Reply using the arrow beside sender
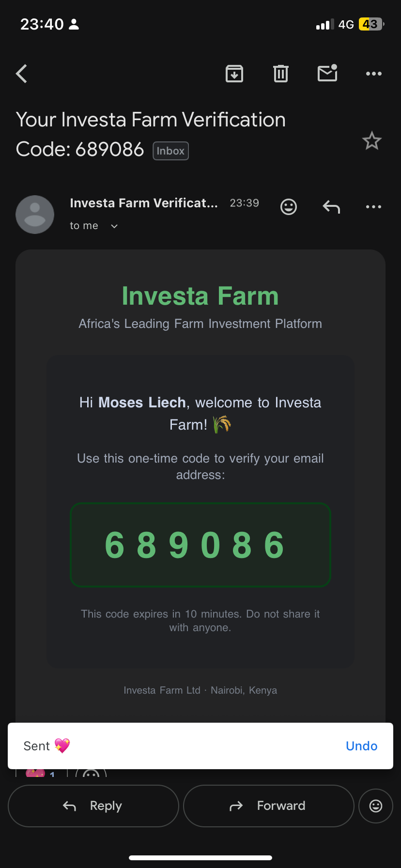401x868 pixels. (x=331, y=207)
